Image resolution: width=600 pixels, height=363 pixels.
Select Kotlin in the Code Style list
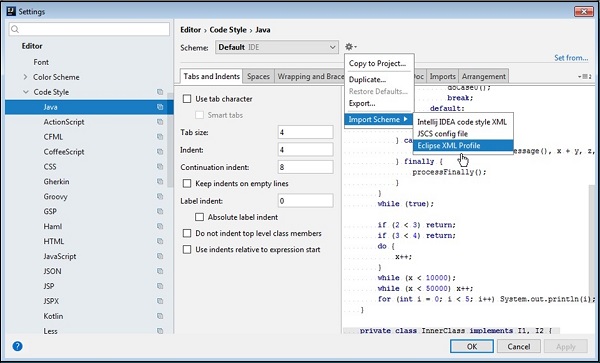tap(53, 316)
